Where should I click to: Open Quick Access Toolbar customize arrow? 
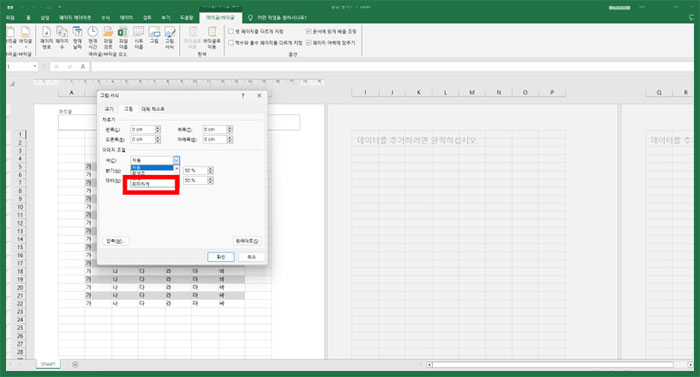(60, 7)
